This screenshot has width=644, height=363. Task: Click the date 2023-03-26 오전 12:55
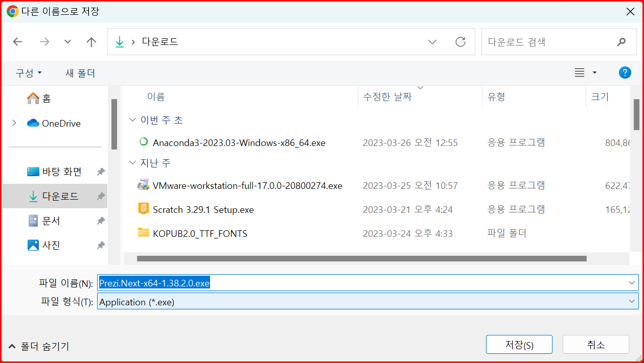tap(410, 142)
